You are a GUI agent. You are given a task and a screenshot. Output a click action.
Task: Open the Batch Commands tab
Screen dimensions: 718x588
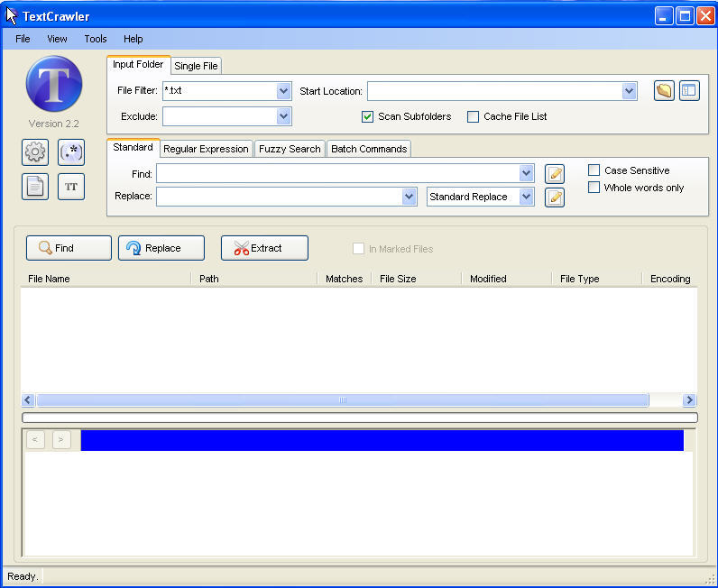(369, 150)
